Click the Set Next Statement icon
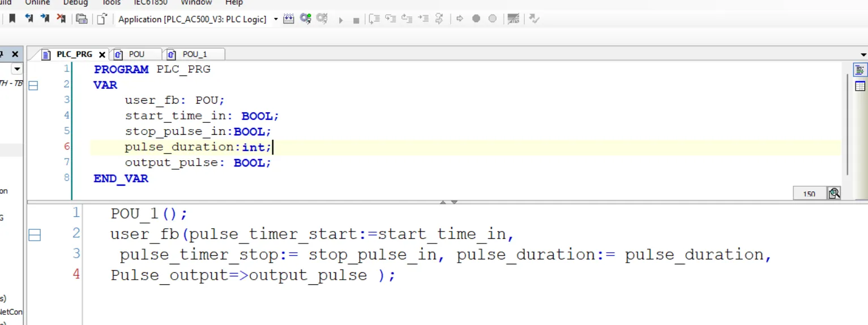868x325 pixels. tap(439, 19)
